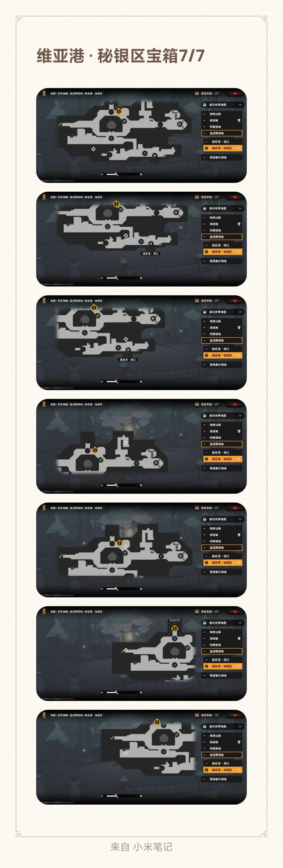283x868 pixels.
Task: Click the orange anchor waypoint under 黄金府邸 in the 6/7 map
Action: 175,629
